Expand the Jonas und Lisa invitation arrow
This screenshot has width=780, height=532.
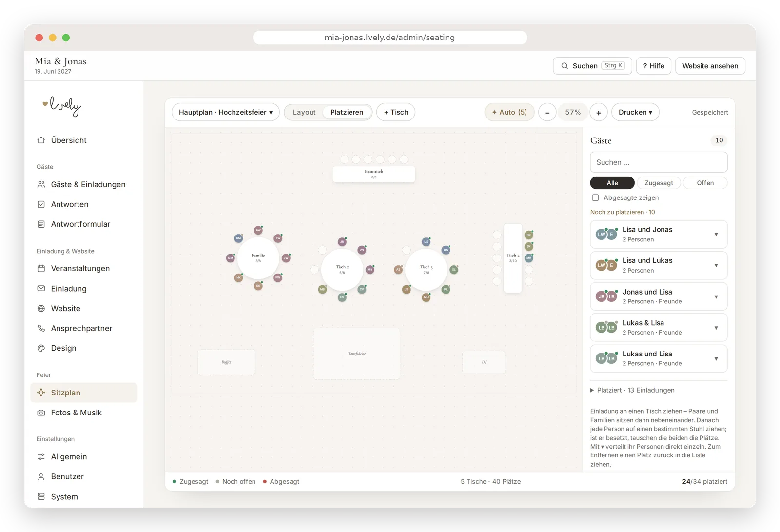716,296
